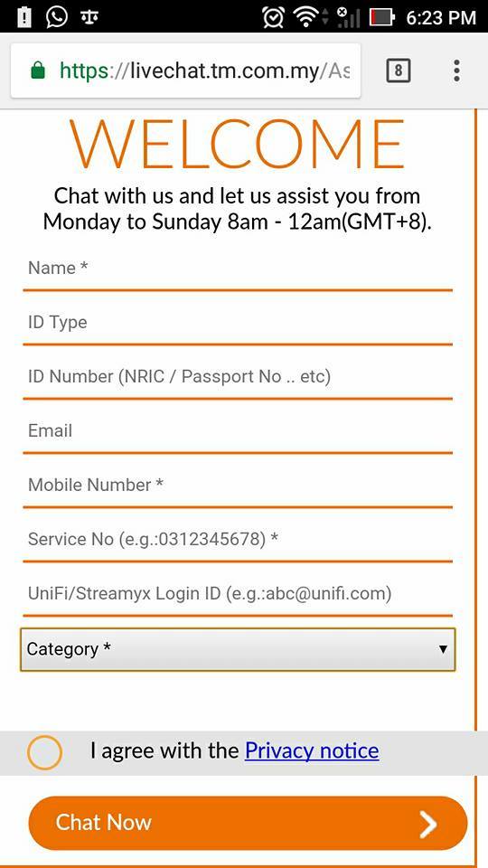Focus the Email input field
This screenshot has width=488, height=868.
(238, 432)
